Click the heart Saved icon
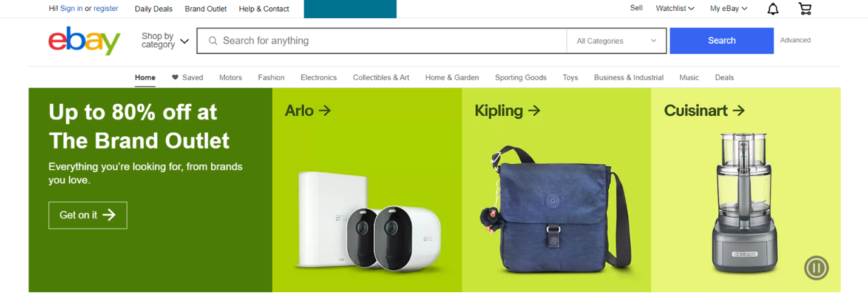 175,77
